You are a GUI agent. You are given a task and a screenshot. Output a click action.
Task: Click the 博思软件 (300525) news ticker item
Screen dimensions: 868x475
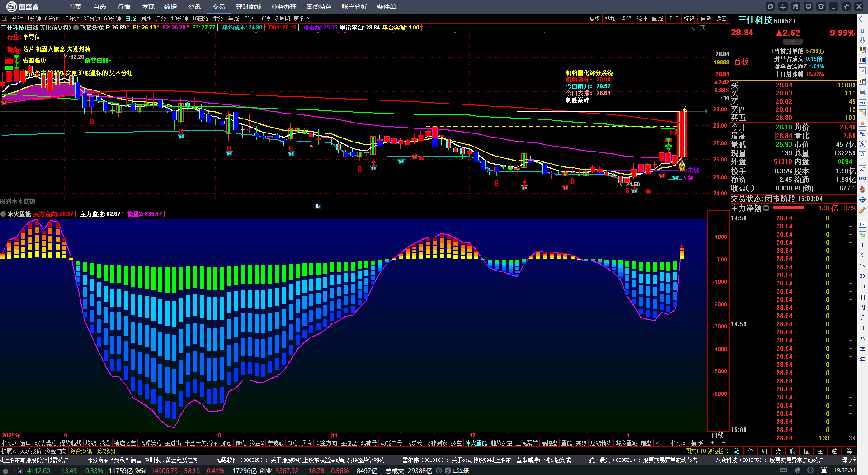[x=300, y=460]
